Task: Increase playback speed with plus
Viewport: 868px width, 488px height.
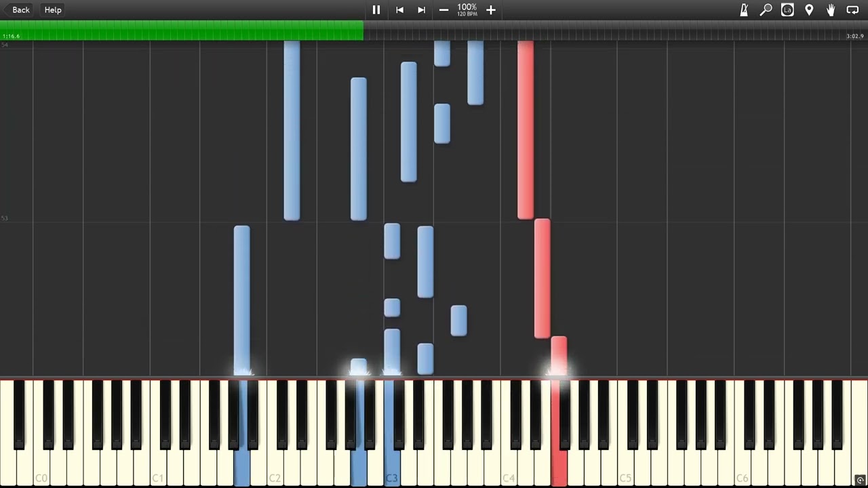Action: [x=491, y=9]
